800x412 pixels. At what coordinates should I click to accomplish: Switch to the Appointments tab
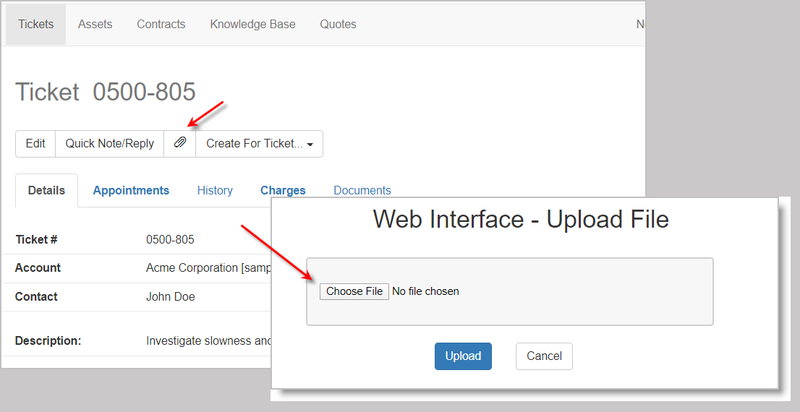(x=131, y=190)
